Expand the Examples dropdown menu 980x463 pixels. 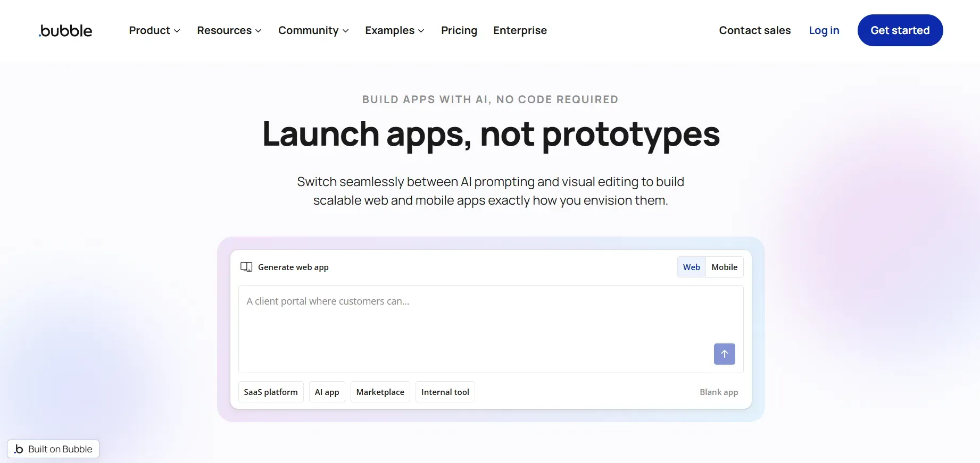[394, 30]
